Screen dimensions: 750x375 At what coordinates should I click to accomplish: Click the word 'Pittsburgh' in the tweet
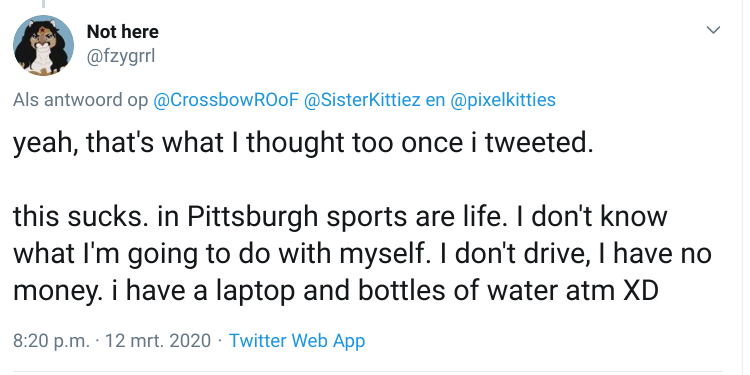pyautogui.click(x=252, y=217)
